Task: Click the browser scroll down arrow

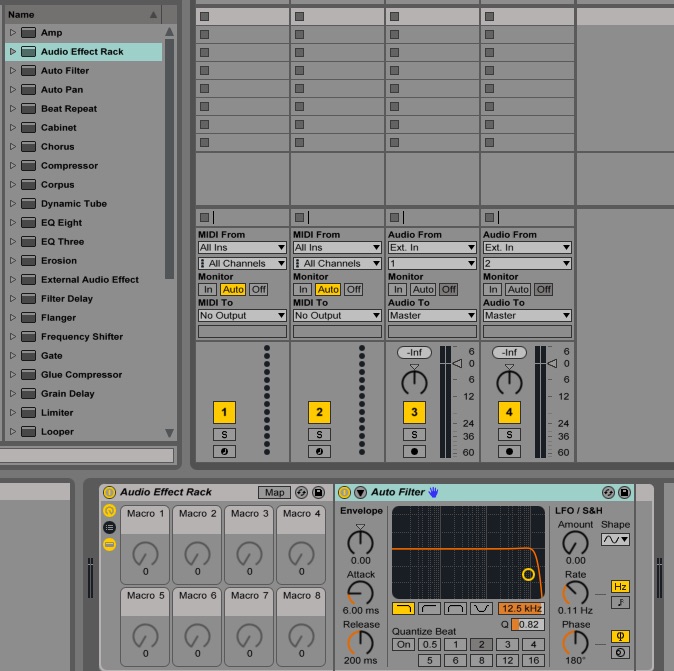Action: 169,432
